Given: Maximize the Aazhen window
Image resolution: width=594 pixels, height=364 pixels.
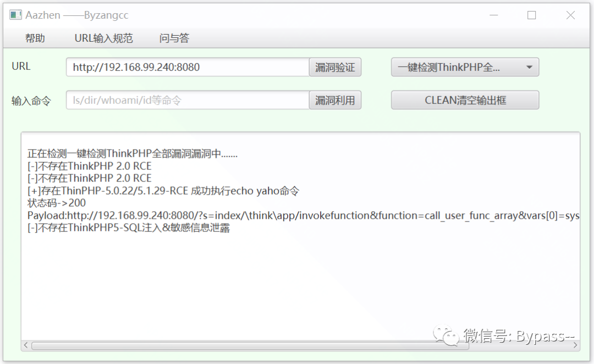Looking at the screenshot, I should (531, 15).
